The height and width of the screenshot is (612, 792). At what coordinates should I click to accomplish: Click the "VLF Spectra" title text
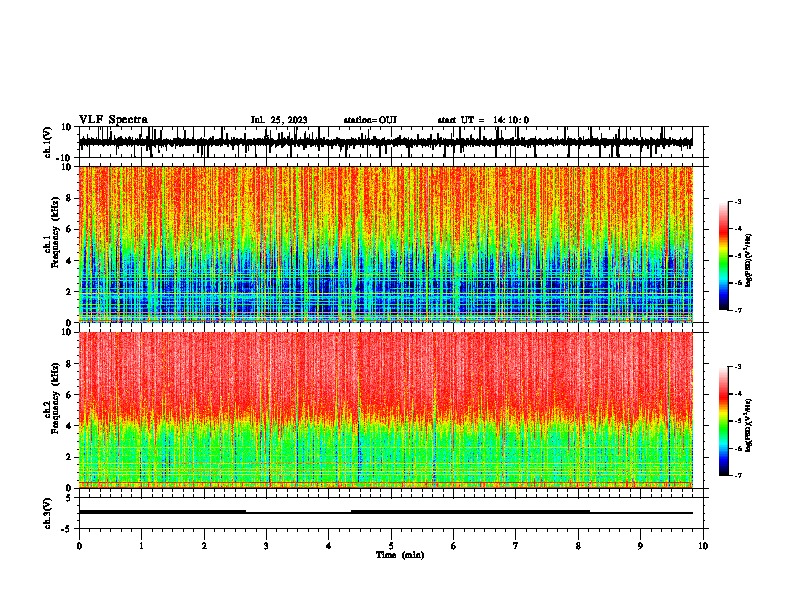pos(113,120)
